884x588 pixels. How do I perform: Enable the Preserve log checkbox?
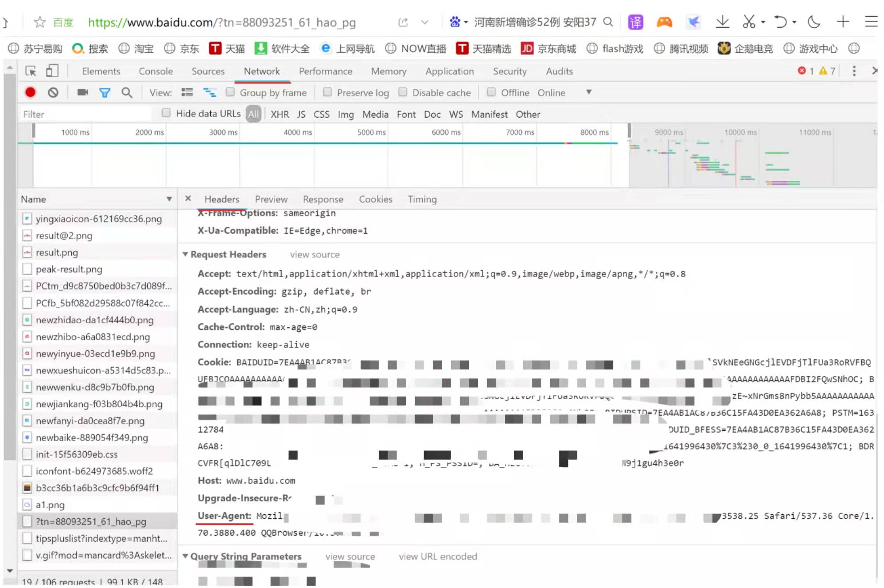click(x=328, y=92)
